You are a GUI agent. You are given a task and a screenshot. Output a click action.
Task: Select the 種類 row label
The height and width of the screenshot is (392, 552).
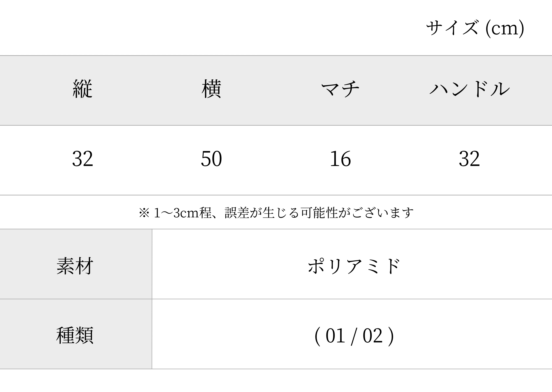tap(75, 335)
